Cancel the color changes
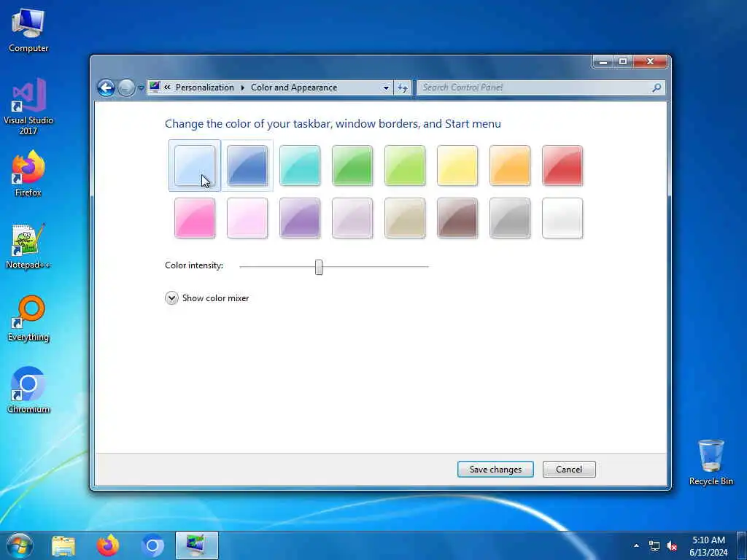Viewport: 747px width, 560px height. tap(569, 470)
